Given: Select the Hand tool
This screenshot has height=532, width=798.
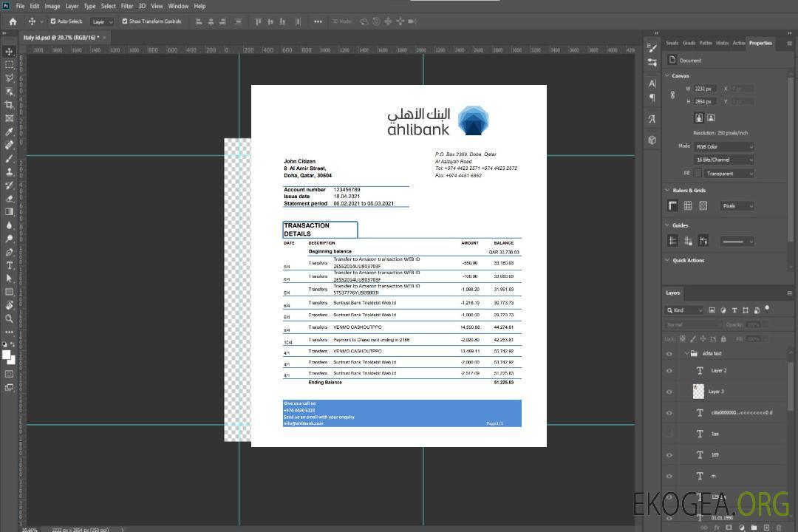Looking at the screenshot, I should [x=9, y=305].
